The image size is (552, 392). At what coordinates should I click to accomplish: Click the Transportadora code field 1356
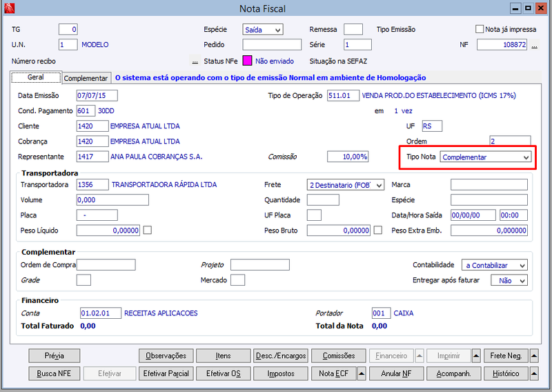pos(92,184)
